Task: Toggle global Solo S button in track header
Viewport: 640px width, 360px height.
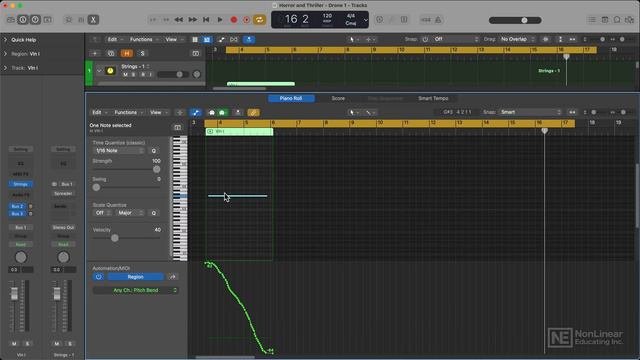Action: 142,53
